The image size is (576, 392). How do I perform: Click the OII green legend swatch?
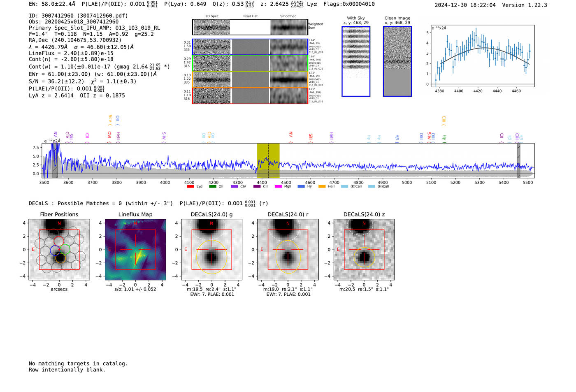[x=212, y=186]
